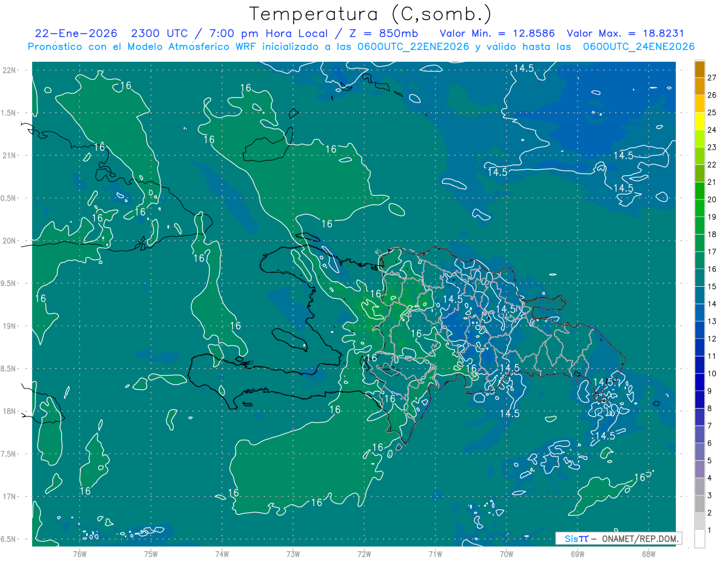
Task: Click 'Valor Min. = 12.8586' text
Action: coord(497,33)
